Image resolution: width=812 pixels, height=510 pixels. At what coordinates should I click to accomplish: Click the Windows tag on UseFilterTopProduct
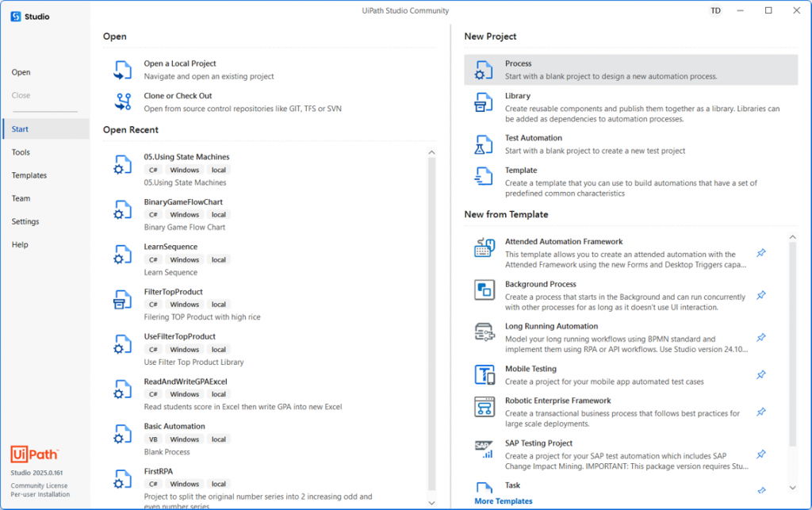click(184, 350)
